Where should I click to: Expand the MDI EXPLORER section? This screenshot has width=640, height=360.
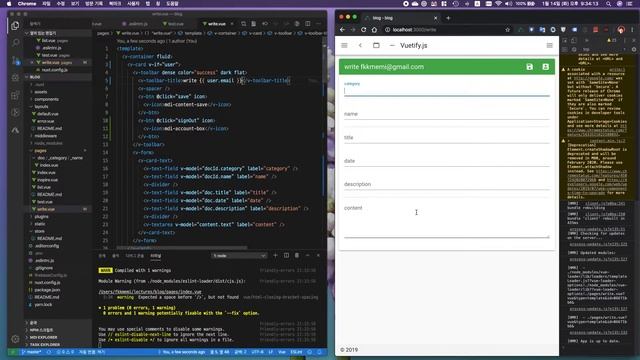43,337
